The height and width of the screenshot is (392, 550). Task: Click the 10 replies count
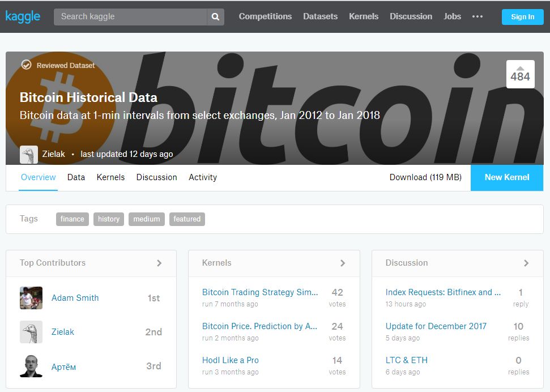coord(518,331)
